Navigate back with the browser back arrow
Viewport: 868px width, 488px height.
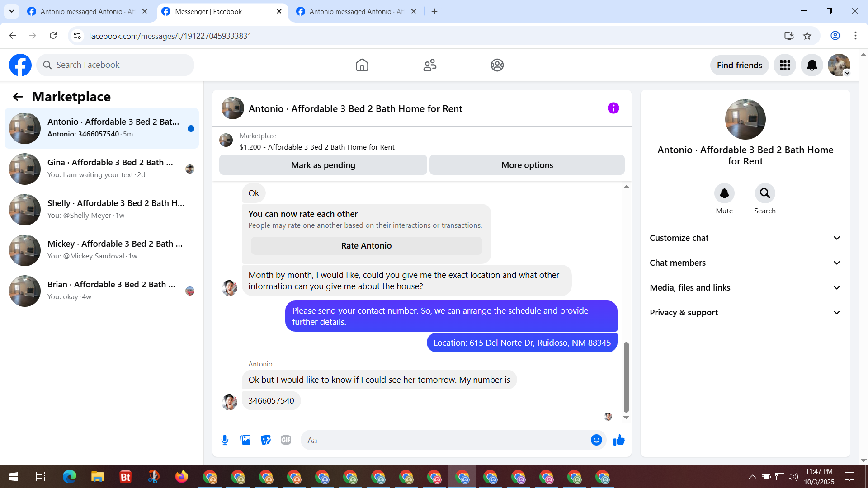point(13,36)
